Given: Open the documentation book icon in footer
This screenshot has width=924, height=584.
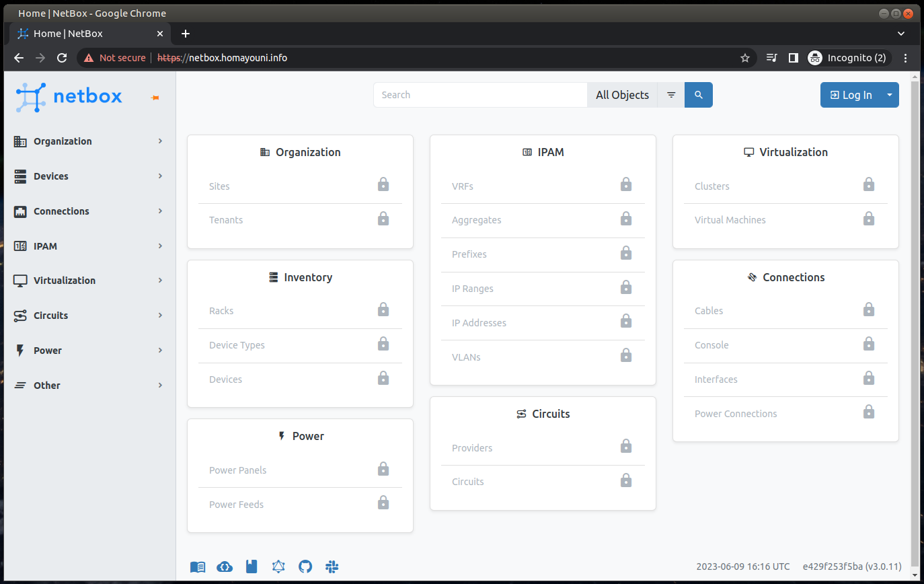Looking at the screenshot, I should [x=198, y=567].
